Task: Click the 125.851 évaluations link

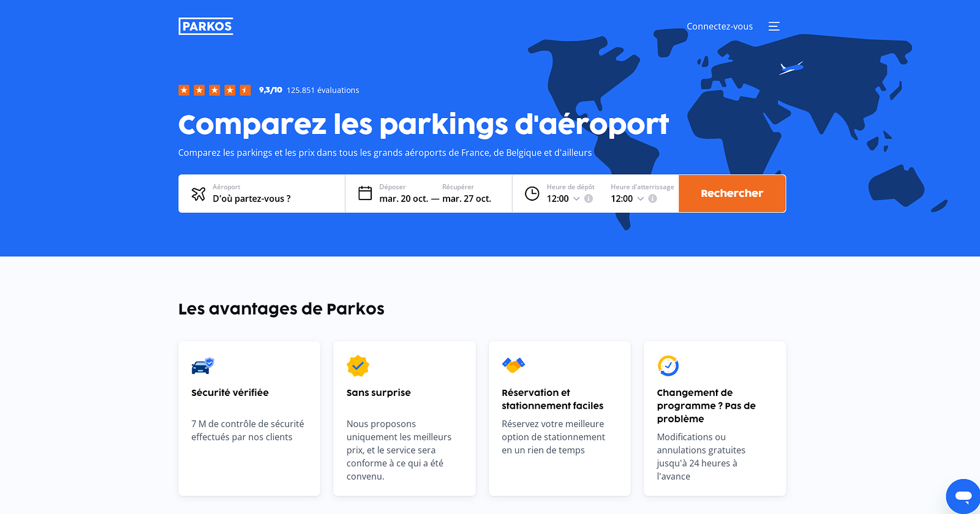Action: click(323, 90)
